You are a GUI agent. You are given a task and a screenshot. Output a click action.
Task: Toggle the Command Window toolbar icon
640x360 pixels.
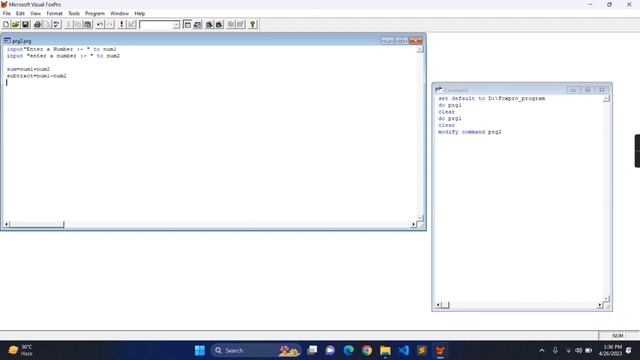[187, 24]
